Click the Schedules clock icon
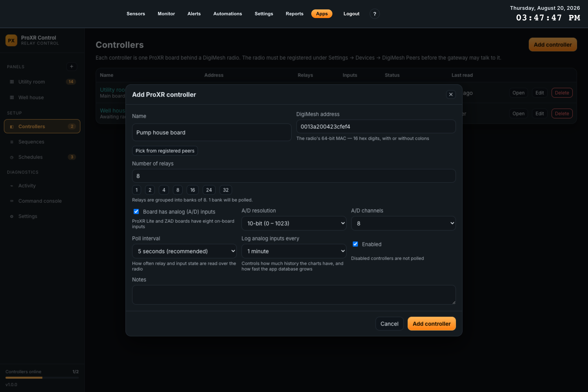Screen dimensions: 588x392 pyautogui.click(x=12, y=157)
